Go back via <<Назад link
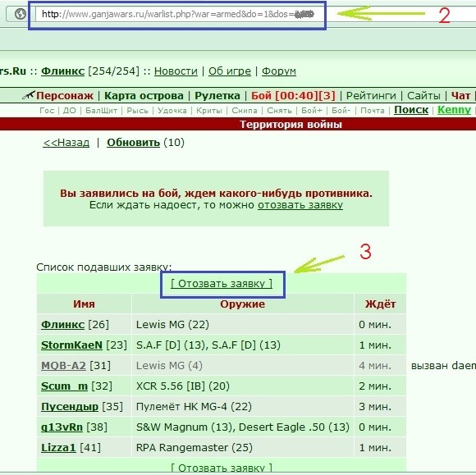Viewport: 476px width, 475px height. pos(66,143)
